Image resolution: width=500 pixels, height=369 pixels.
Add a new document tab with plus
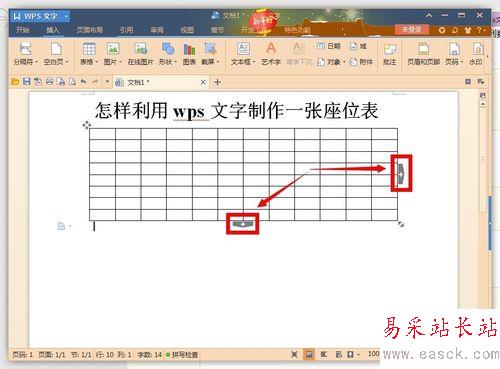point(217,82)
